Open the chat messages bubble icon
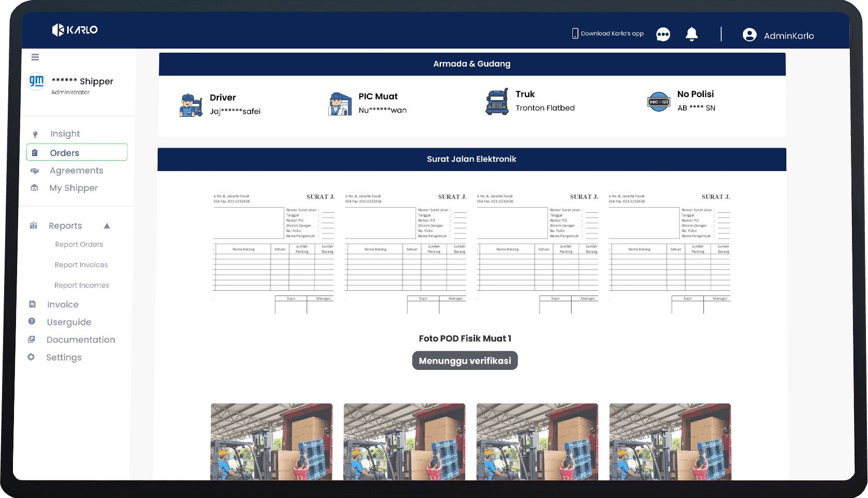868x498 pixels. pyautogui.click(x=663, y=35)
